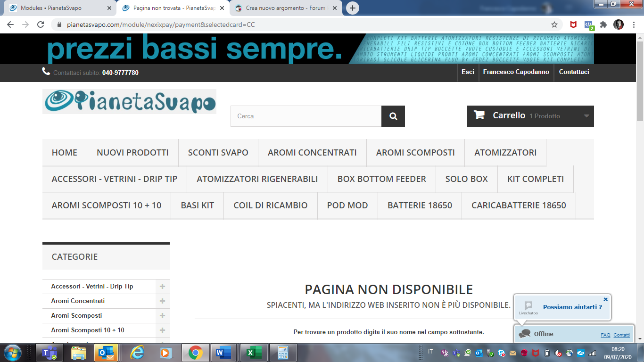Switch to Crea nuovo argomento Forum tab
644x362 pixels.
click(286, 8)
